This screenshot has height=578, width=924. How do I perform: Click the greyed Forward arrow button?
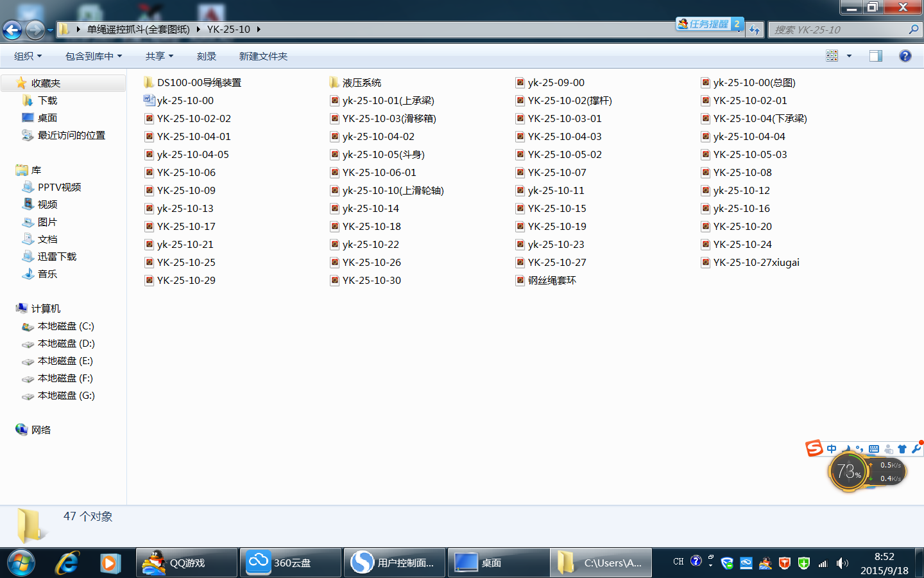[35, 30]
